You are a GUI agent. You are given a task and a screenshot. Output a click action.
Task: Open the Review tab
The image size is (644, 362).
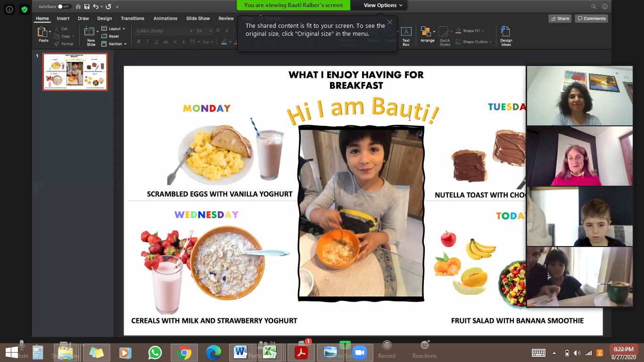(226, 18)
